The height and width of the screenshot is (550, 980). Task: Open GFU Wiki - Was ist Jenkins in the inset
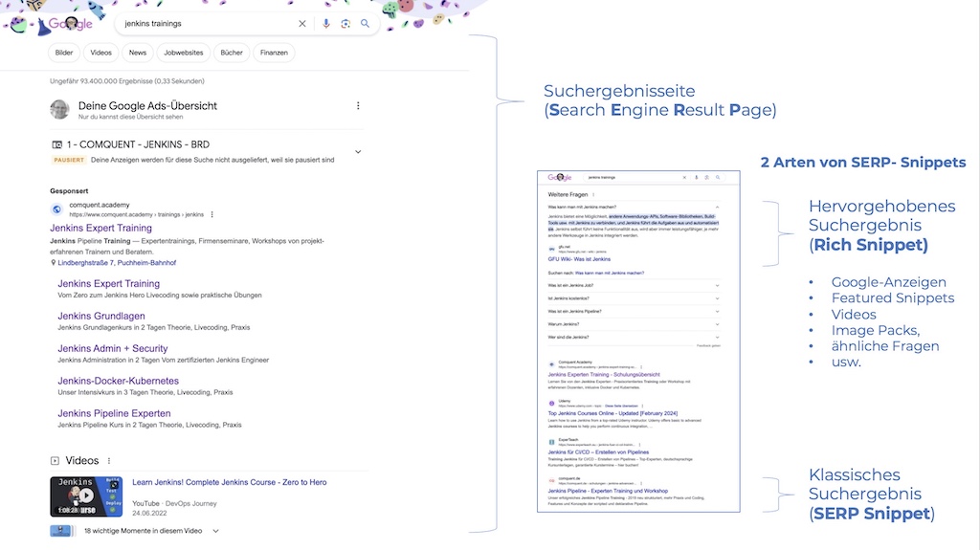tap(579, 259)
